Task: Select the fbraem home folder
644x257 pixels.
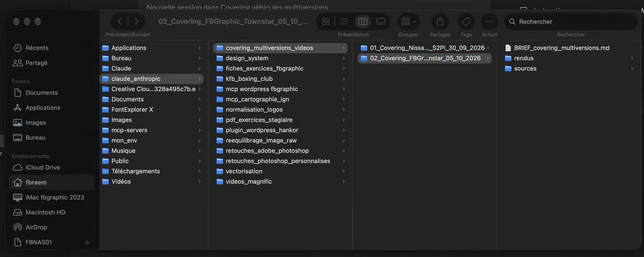Action: 51,182
